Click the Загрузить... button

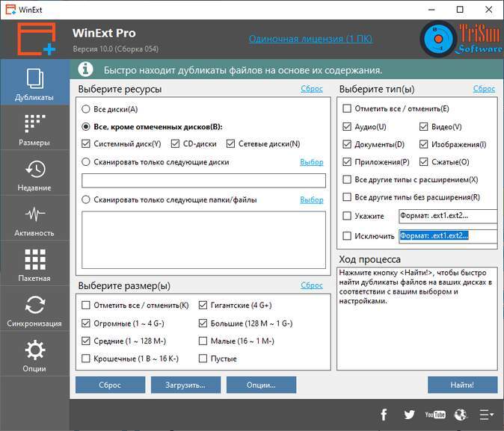click(x=185, y=385)
